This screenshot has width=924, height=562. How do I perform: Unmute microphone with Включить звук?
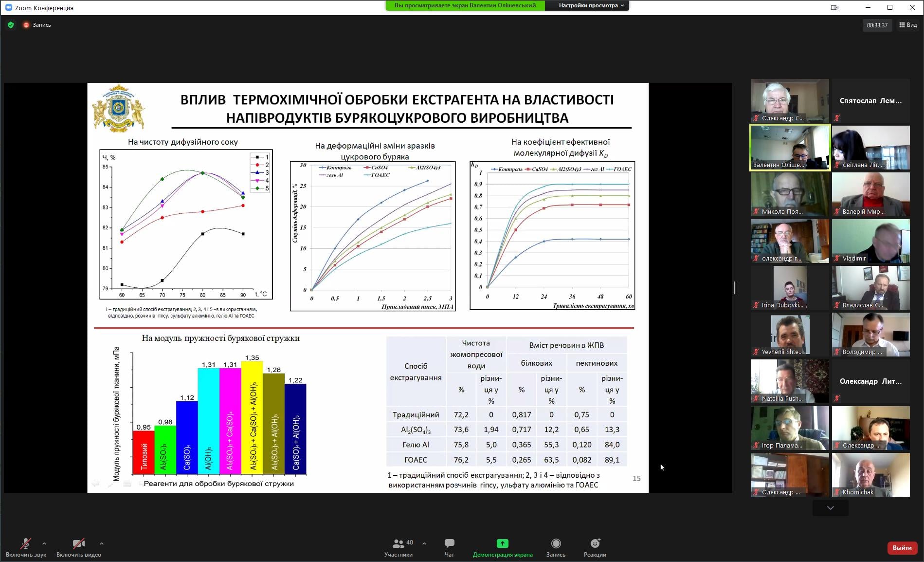(x=26, y=543)
